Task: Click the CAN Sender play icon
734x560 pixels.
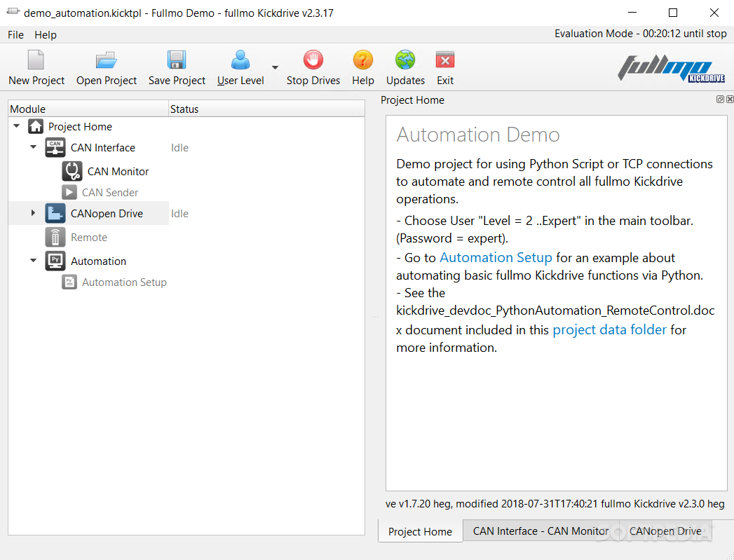Action: click(69, 192)
